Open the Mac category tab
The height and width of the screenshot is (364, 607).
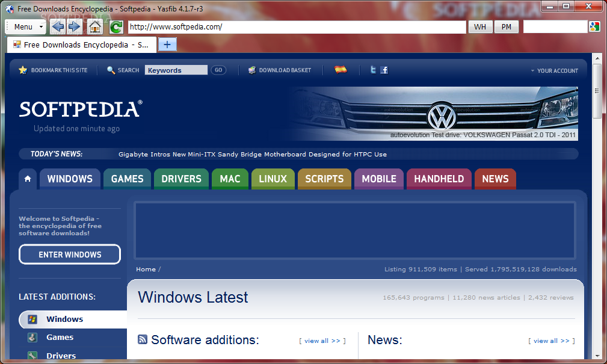click(x=230, y=179)
